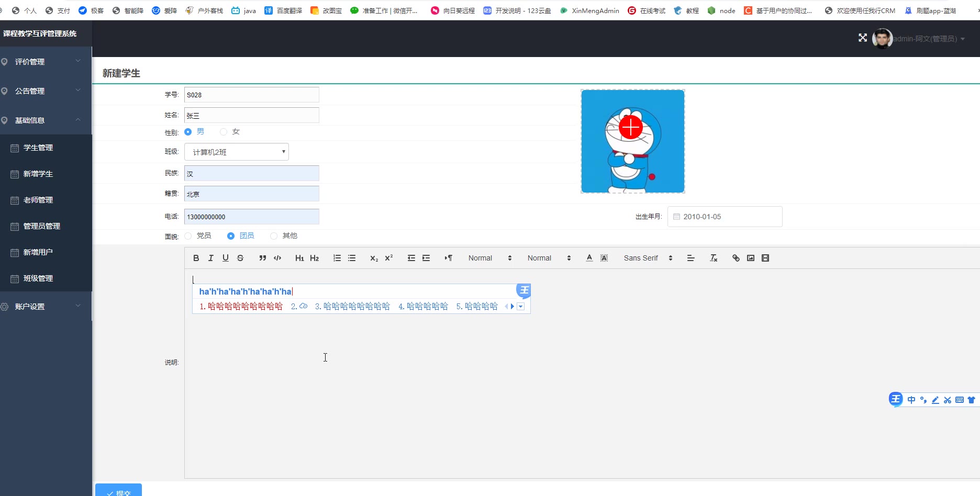Open the background highlight color picker
Image resolution: width=980 pixels, height=496 pixels.
(x=604, y=258)
